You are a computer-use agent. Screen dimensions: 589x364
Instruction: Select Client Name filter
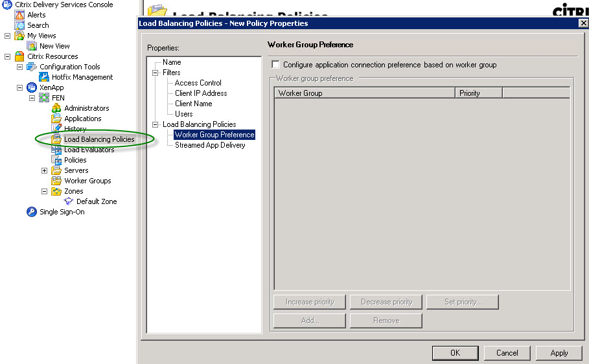tap(194, 104)
